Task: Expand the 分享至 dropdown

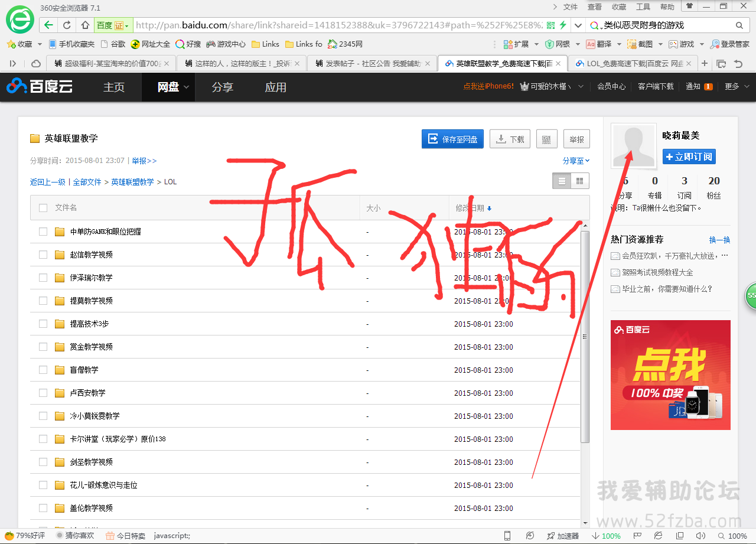Action: pos(576,161)
